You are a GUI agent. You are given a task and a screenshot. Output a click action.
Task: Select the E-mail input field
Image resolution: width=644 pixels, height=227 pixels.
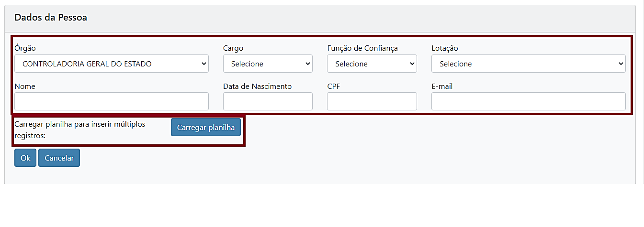[x=528, y=101]
